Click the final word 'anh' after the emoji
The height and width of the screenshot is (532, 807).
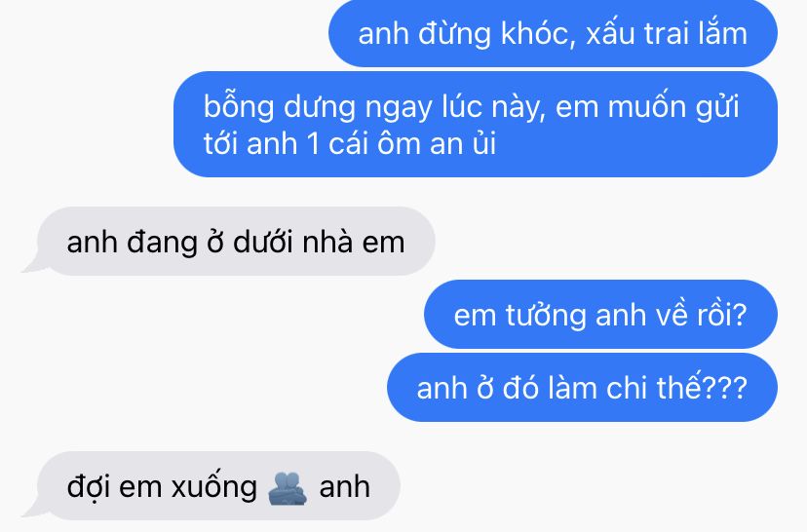click(344, 487)
